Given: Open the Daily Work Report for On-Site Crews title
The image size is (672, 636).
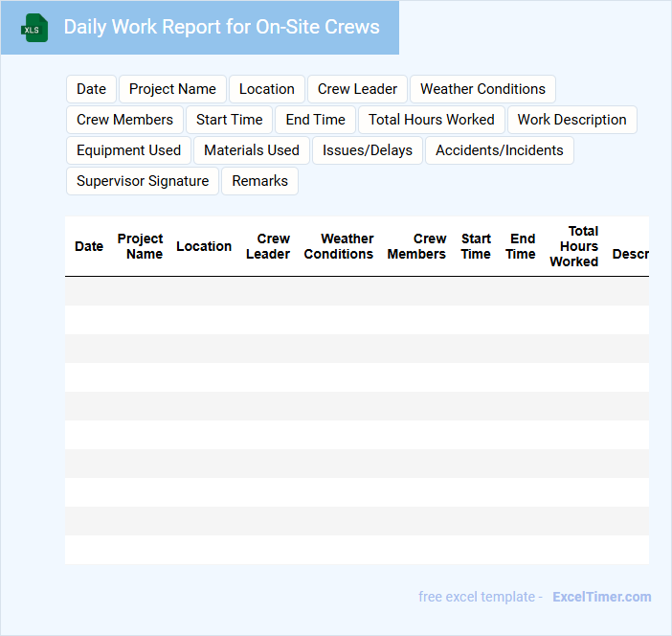Looking at the screenshot, I should (221, 27).
